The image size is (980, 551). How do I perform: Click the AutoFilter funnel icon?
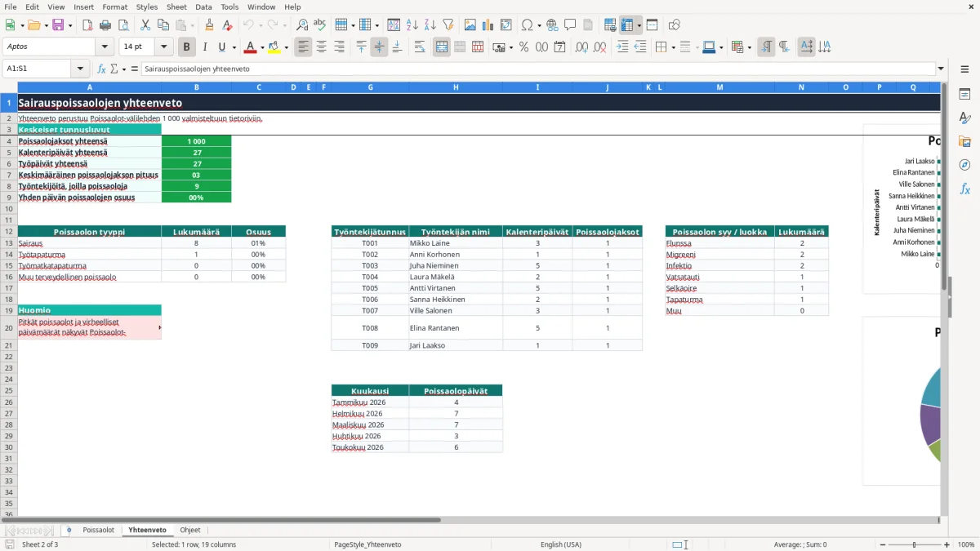click(448, 25)
